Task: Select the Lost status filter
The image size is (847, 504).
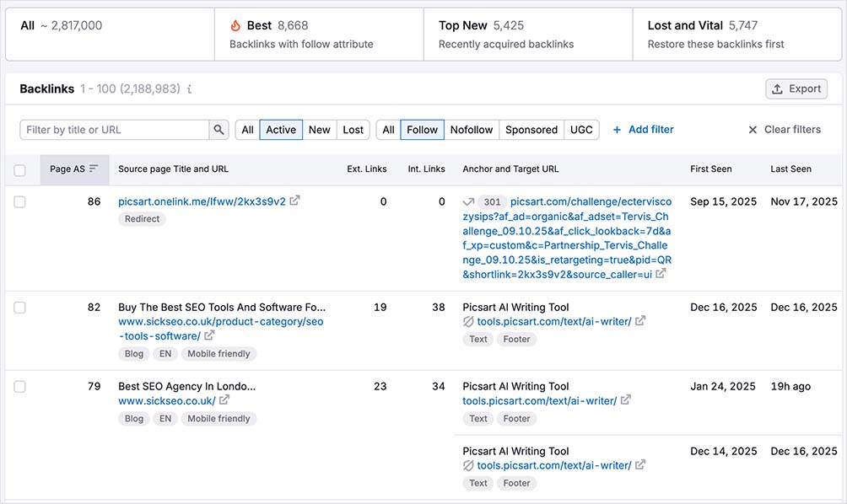Action: pos(353,130)
